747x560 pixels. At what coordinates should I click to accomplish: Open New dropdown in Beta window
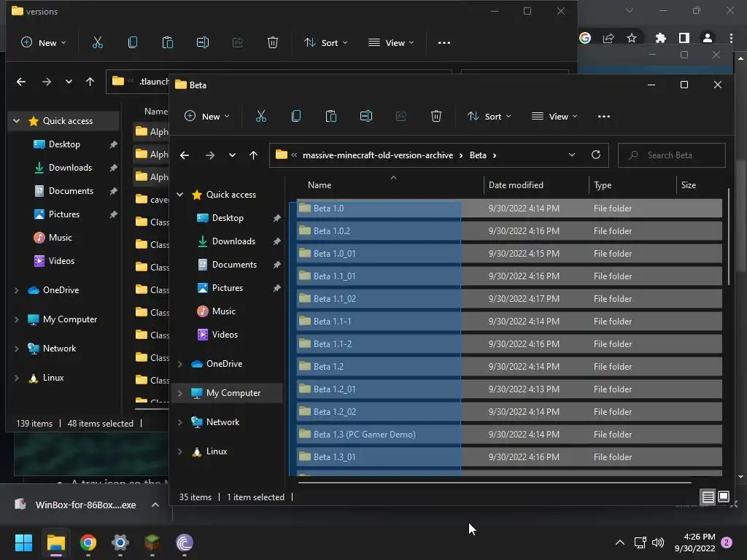coord(206,116)
